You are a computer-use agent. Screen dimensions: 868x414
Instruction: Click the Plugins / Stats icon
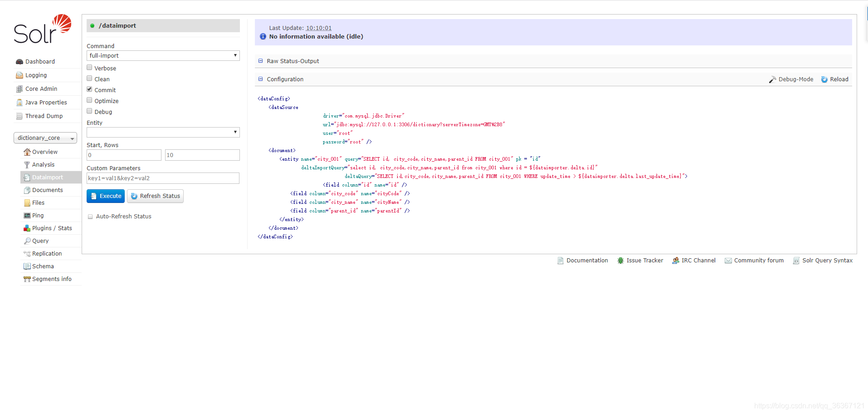pyautogui.click(x=27, y=228)
